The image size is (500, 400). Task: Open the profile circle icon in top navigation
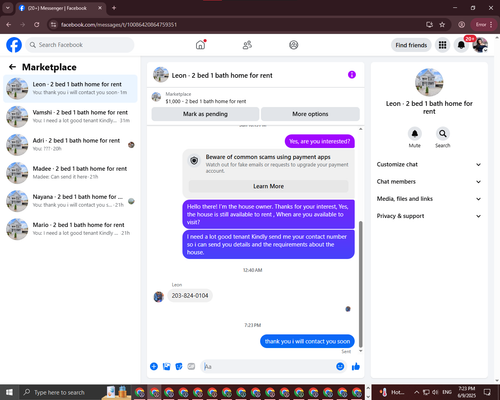coord(293,45)
